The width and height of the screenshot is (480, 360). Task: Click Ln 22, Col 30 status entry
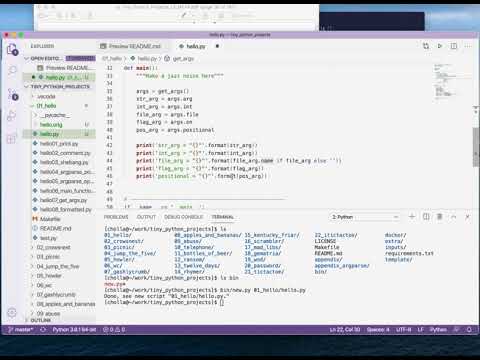click(x=345, y=330)
